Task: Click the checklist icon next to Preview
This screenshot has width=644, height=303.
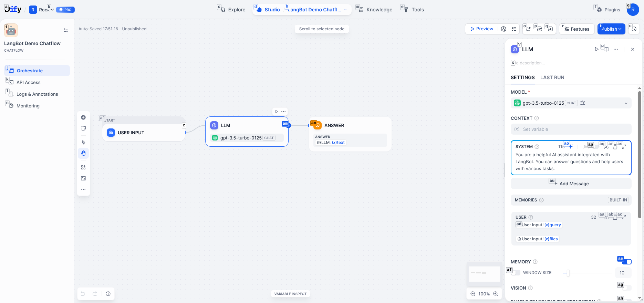Action: (513, 29)
